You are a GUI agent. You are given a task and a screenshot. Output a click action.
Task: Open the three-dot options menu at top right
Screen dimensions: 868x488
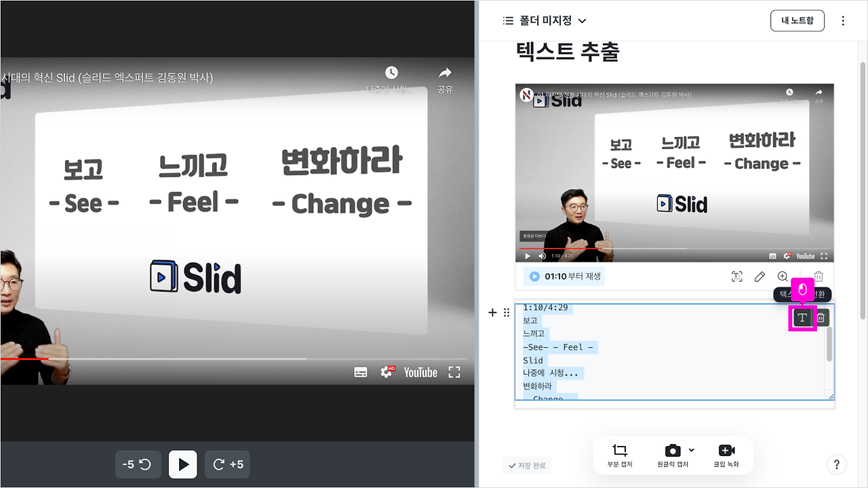click(843, 20)
